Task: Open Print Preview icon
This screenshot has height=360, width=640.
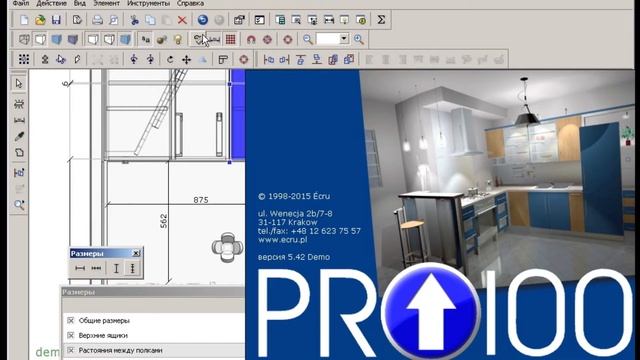Action: 113,20
